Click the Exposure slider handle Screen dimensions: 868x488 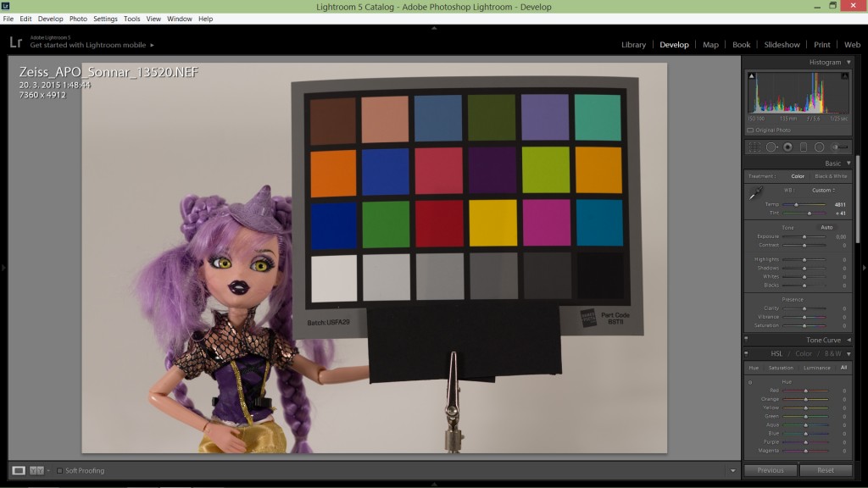click(804, 237)
